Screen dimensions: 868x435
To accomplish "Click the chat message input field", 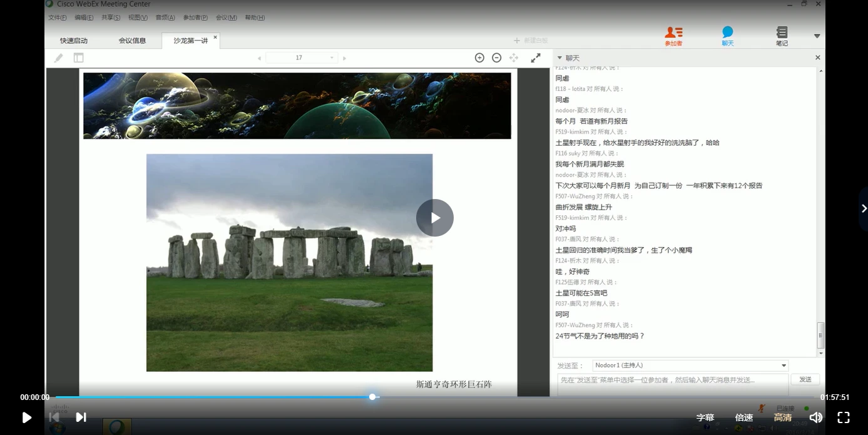I will [x=673, y=384].
